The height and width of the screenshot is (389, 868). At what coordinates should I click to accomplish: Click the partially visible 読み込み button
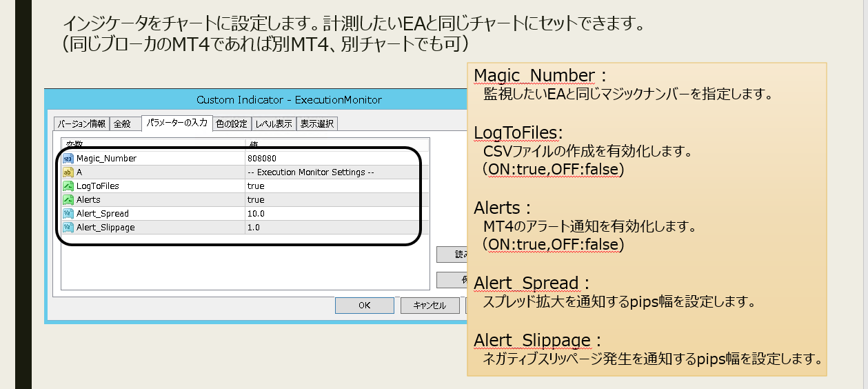coord(452,255)
